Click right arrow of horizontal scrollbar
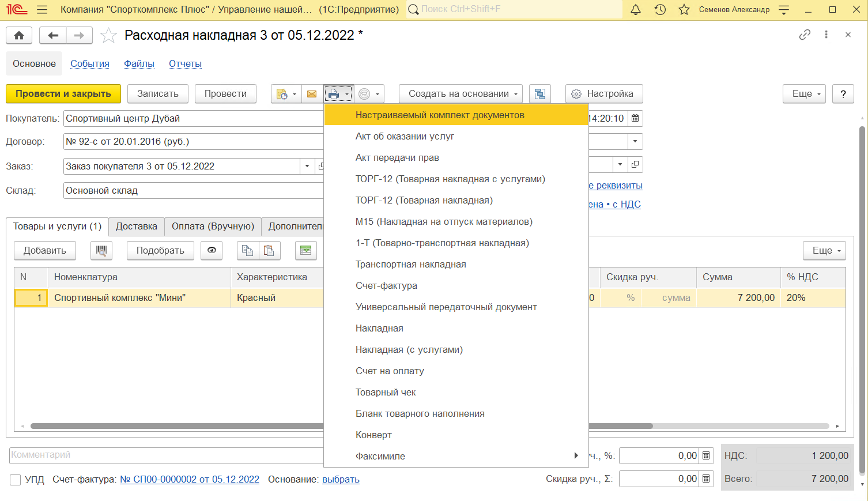The image size is (868, 501). coord(837,427)
